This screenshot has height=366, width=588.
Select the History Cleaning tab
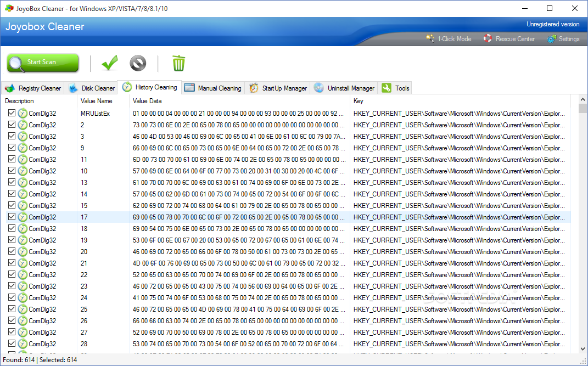point(150,87)
